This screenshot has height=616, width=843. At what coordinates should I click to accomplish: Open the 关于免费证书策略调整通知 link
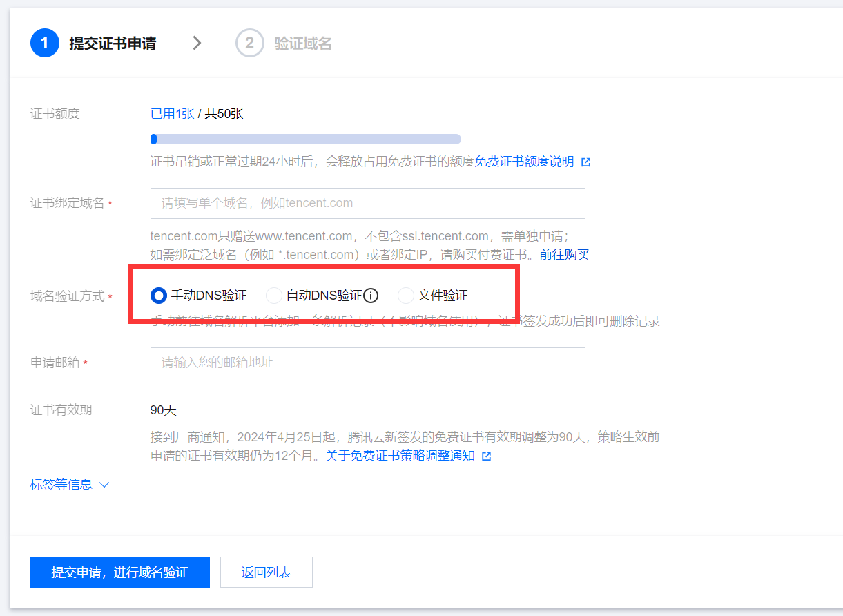(400, 456)
